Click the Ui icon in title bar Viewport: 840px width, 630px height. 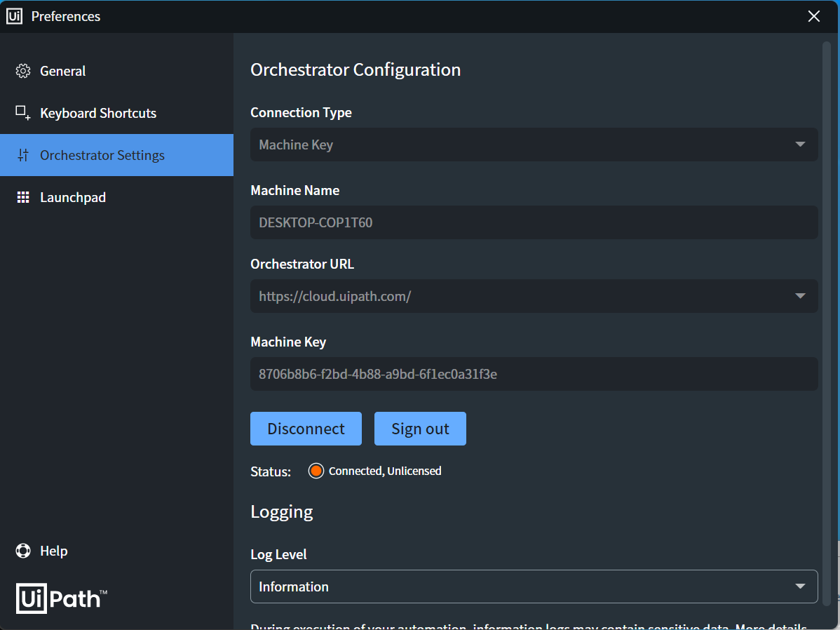[14, 16]
